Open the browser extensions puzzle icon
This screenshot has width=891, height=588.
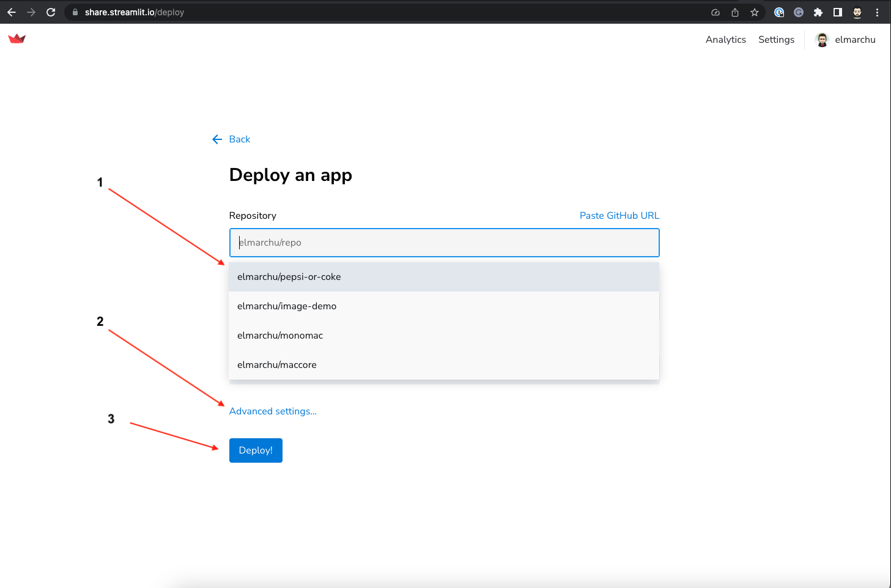[x=818, y=12]
